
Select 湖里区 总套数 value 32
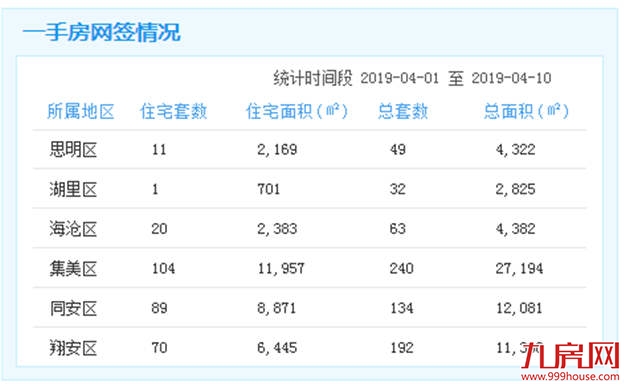point(398,189)
